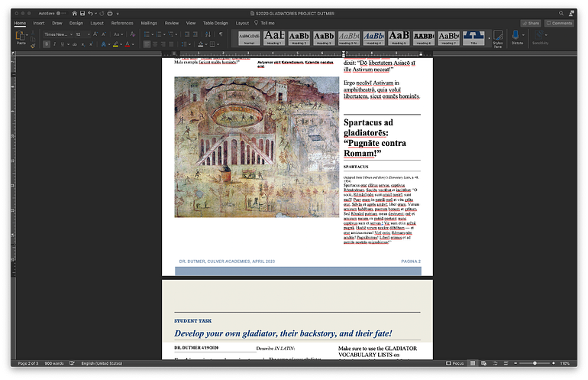The height and width of the screenshot is (380, 588).
Task: Switch to Print Layout view
Action: (x=473, y=363)
